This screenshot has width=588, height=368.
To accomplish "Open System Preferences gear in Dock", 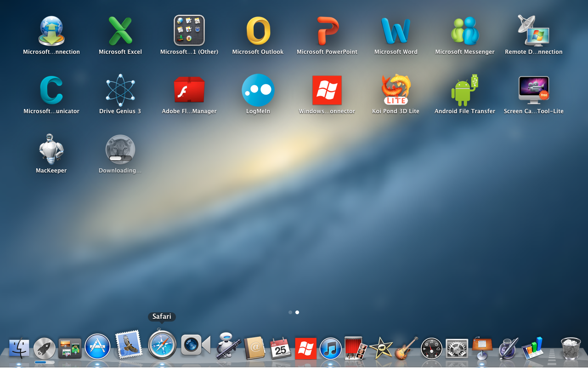I will pos(457,349).
